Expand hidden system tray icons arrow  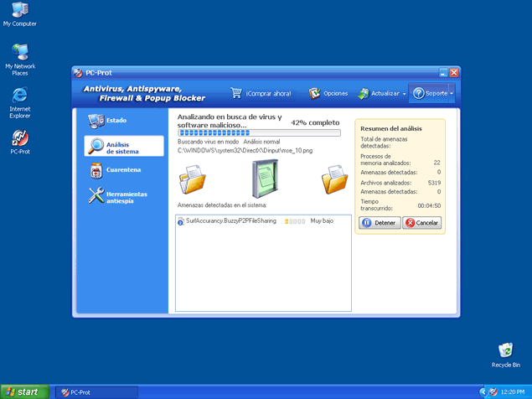[483, 392]
